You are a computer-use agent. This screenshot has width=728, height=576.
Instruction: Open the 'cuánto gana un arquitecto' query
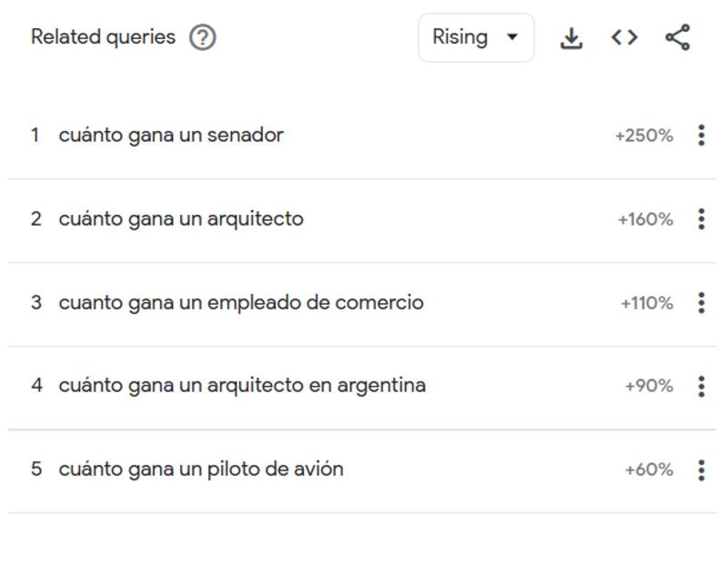point(181,219)
